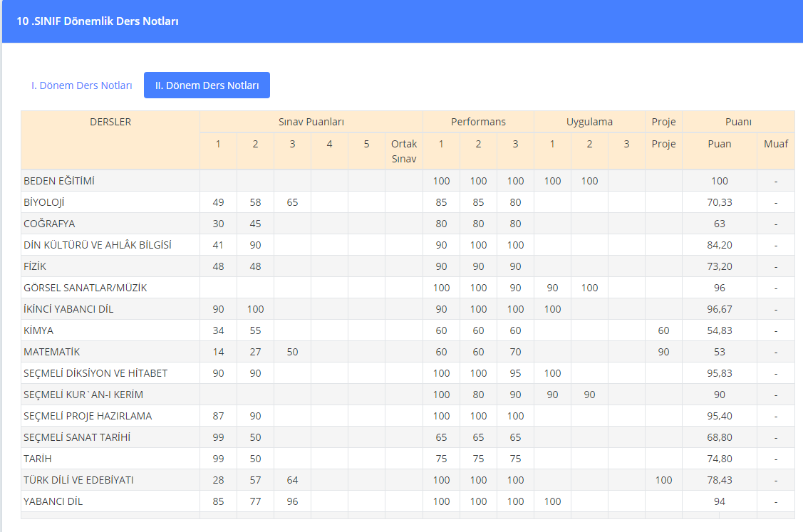The height and width of the screenshot is (532, 803).
Task: Click KİMYA final score 54,83
Action: tap(720, 330)
